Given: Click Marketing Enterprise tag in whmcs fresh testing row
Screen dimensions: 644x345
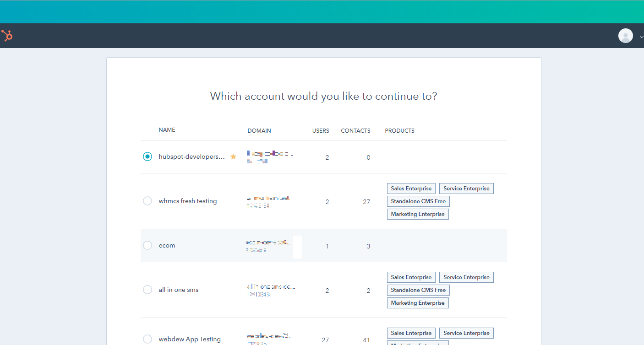Looking at the screenshot, I should [418, 214].
